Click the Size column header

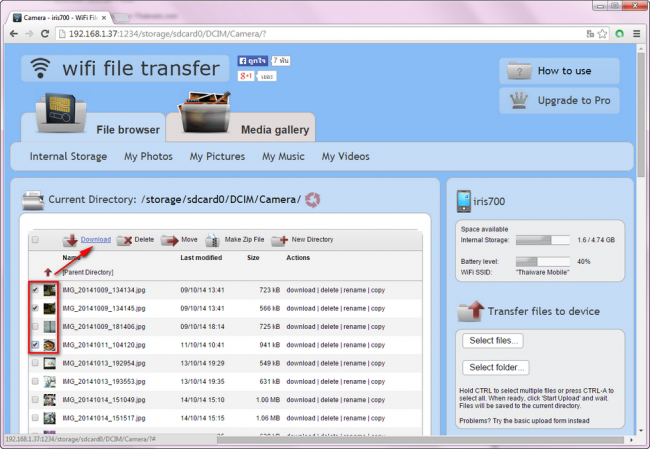(x=253, y=257)
